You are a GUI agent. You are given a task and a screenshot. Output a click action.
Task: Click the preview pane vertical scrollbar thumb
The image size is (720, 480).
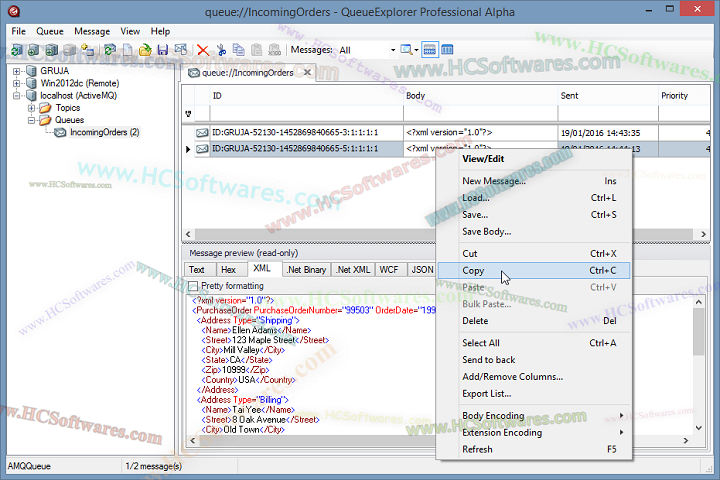pos(698,332)
